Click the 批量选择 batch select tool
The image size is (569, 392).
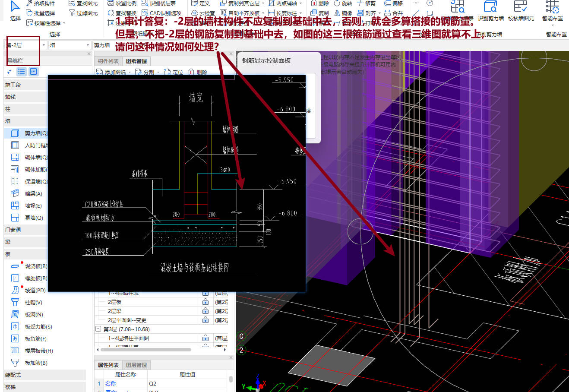(x=40, y=13)
